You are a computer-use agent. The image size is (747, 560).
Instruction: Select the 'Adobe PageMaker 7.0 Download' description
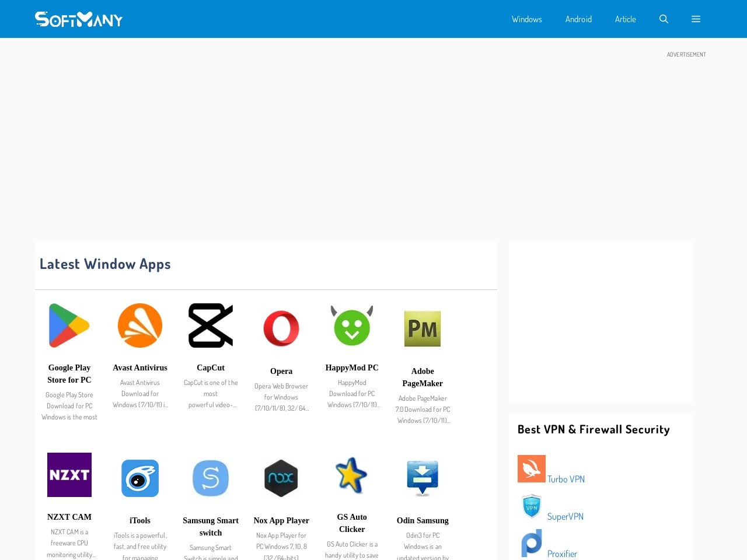pyautogui.click(x=423, y=409)
